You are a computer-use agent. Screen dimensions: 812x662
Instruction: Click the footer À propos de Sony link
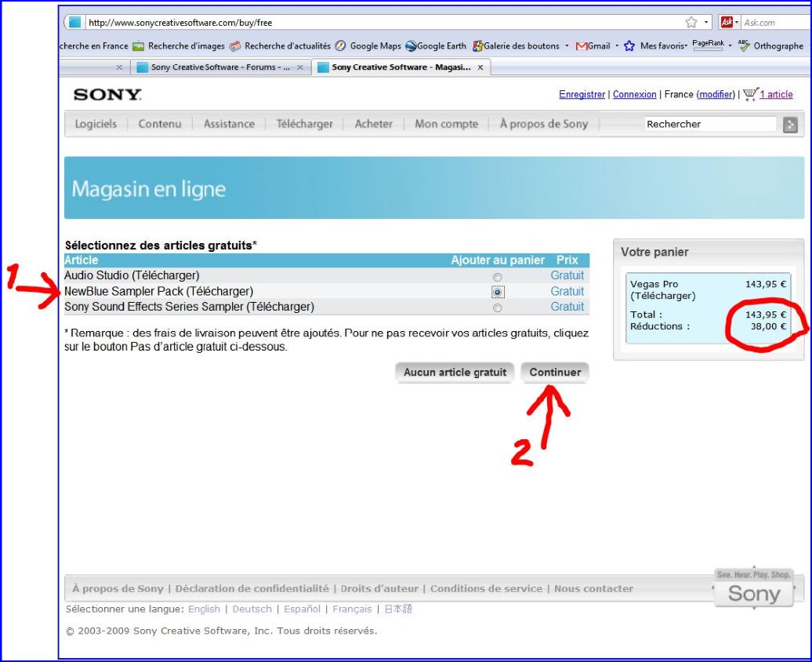(x=118, y=589)
